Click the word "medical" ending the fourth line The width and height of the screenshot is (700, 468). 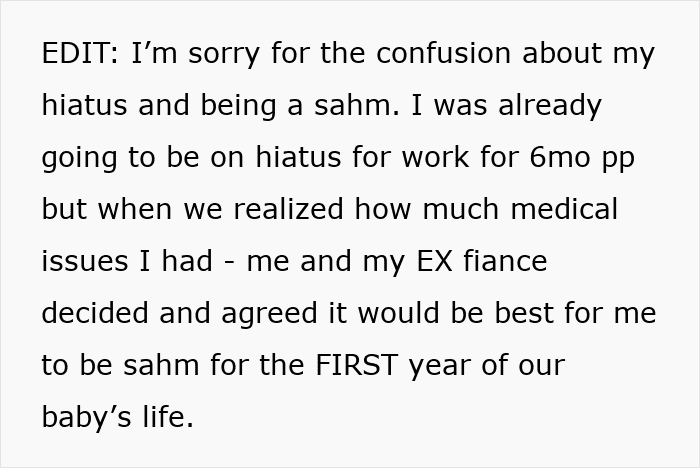pos(564,209)
